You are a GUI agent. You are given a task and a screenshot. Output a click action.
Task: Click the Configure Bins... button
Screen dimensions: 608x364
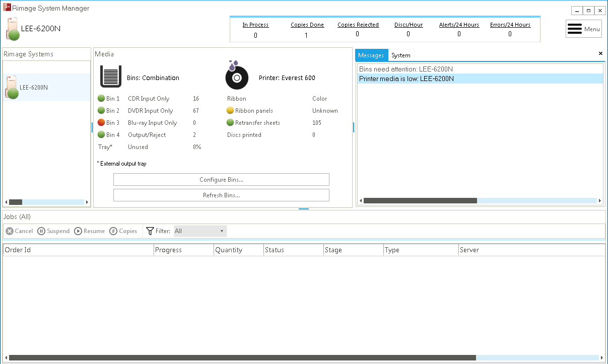click(x=221, y=180)
